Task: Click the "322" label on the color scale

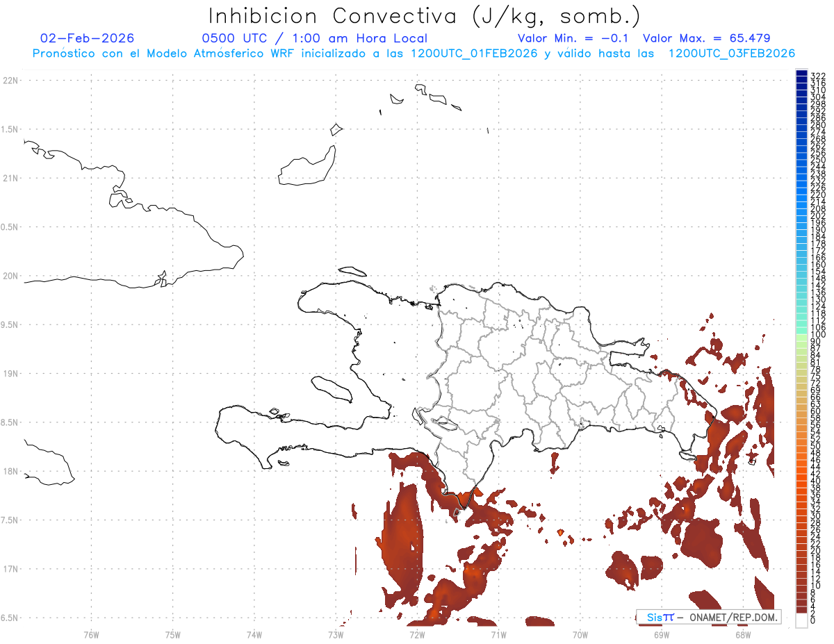Action: pyautogui.click(x=817, y=76)
